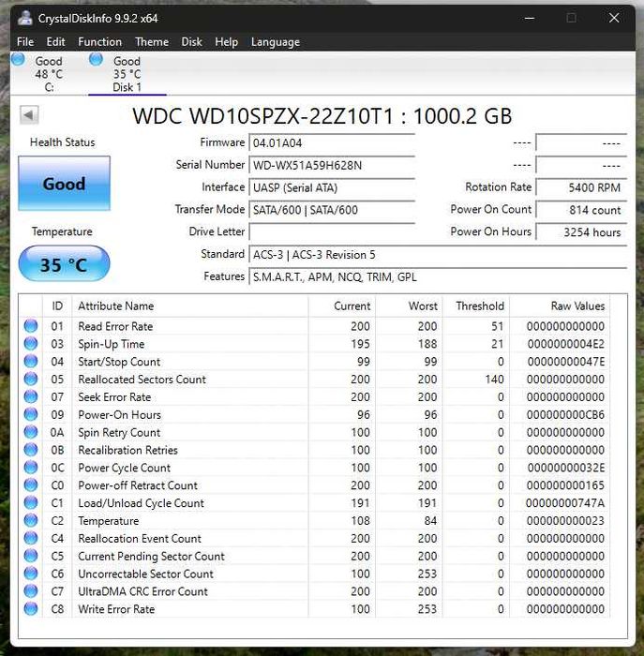
Task: Click status orb for Spin-Up Time
Action: coord(31,344)
